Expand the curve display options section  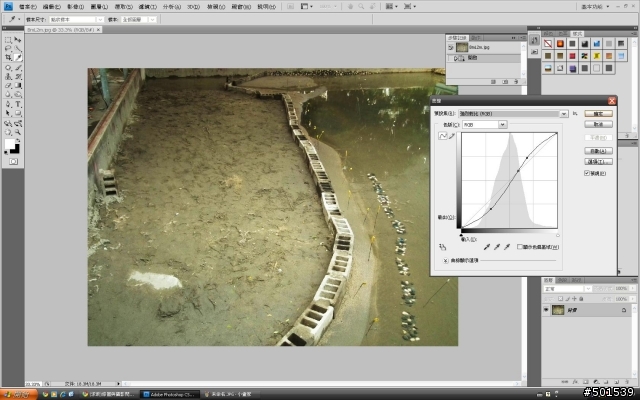[x=445, y=260]
